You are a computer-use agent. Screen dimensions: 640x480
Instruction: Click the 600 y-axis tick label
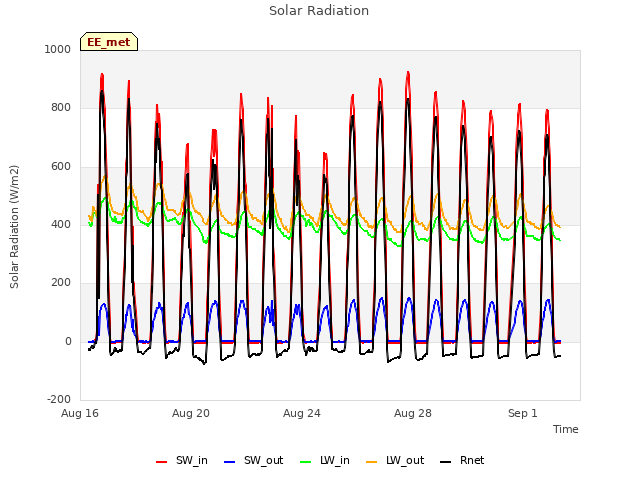point(61,167)
